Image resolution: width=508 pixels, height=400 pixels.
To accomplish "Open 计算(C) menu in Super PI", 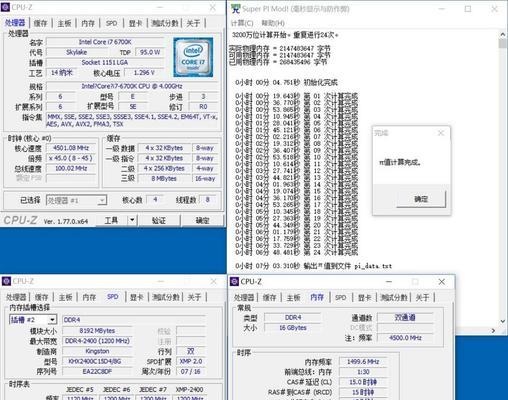I will pyautogui.click(x=242, y=23).
